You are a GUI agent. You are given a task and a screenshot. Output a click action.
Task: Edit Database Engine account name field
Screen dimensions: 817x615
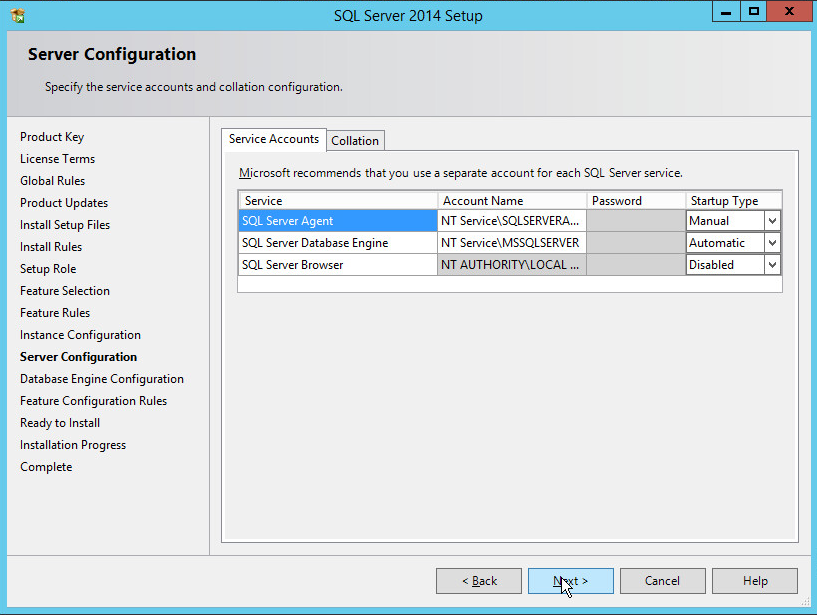point(511,243)
